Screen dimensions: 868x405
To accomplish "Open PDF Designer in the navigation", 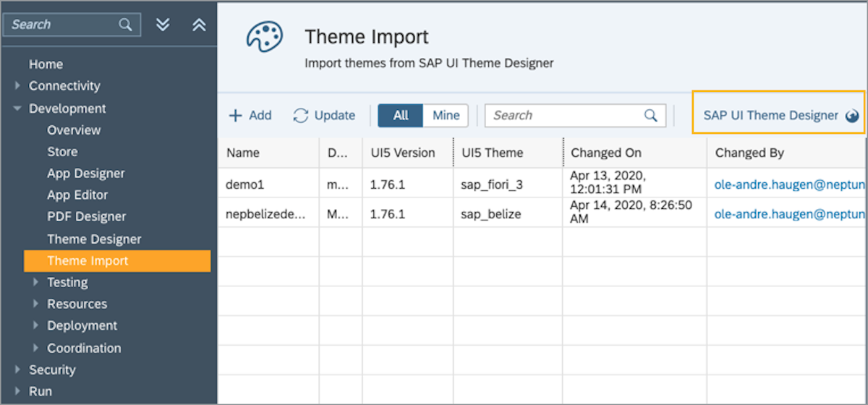I will click(x=87, y=217).
